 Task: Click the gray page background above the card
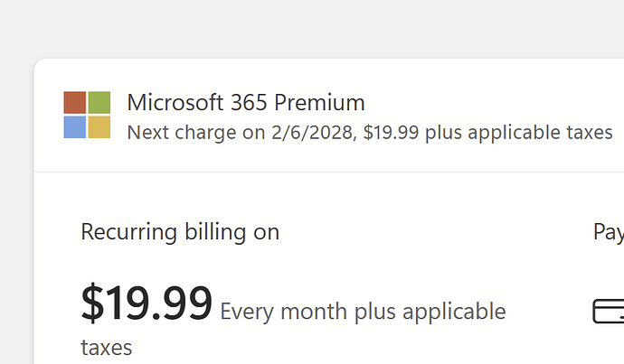pyautogui.click(x=312, y=27)
